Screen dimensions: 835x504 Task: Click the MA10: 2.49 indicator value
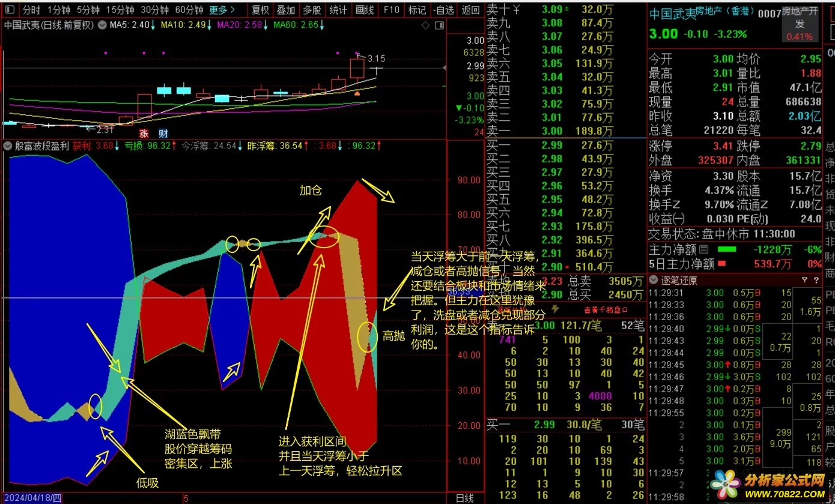pos(184,25)
